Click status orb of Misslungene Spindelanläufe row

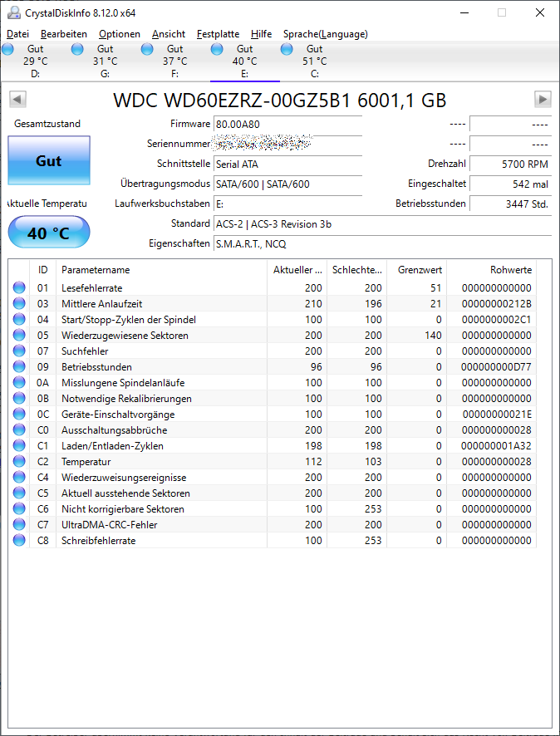19,383
